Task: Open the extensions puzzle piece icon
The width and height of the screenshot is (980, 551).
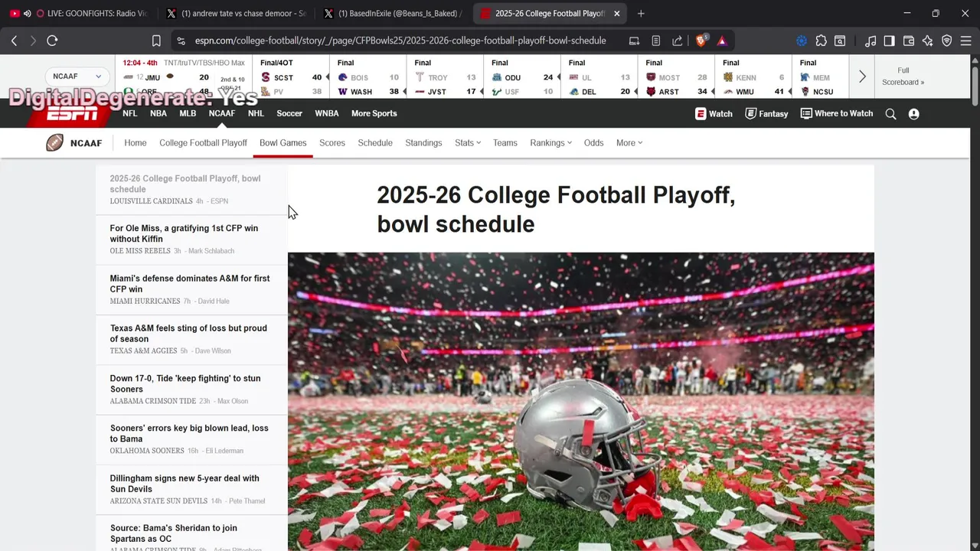Action: point(821,41)
